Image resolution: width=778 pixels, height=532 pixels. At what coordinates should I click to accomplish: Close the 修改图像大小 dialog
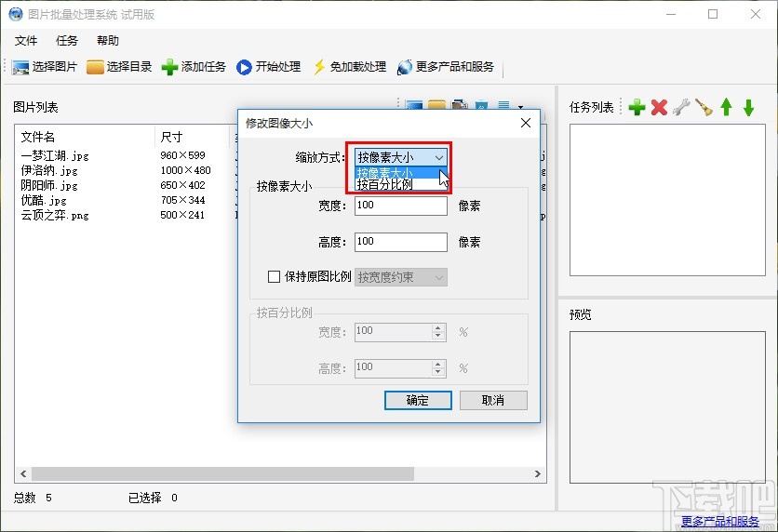(526, 123)
